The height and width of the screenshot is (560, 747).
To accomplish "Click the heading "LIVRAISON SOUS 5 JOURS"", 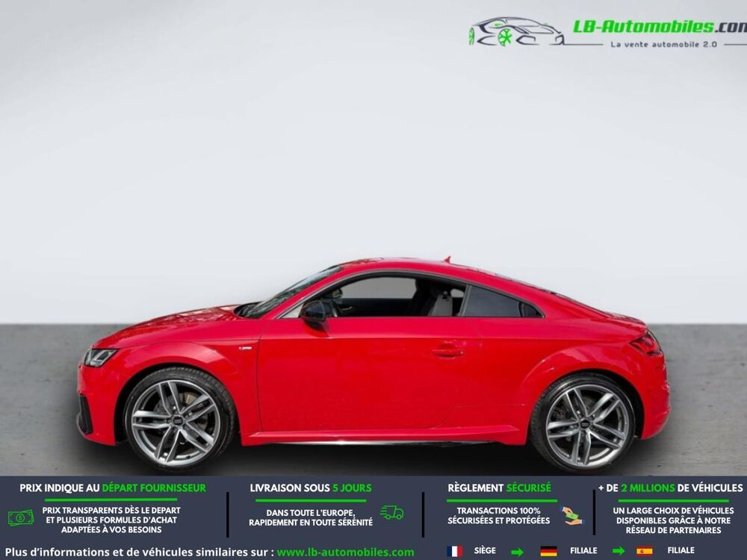I will click(311, 488).
